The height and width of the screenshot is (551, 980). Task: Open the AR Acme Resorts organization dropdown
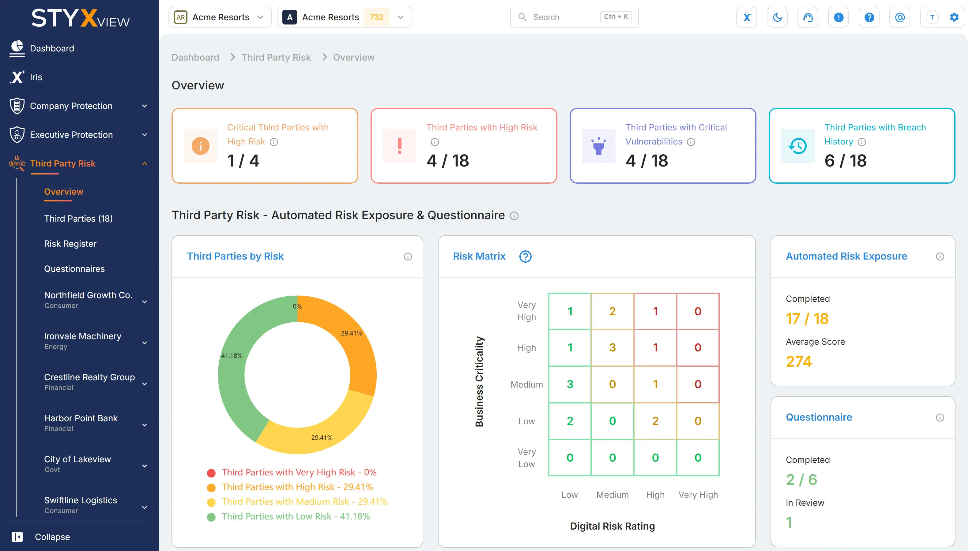coord(220,17)
